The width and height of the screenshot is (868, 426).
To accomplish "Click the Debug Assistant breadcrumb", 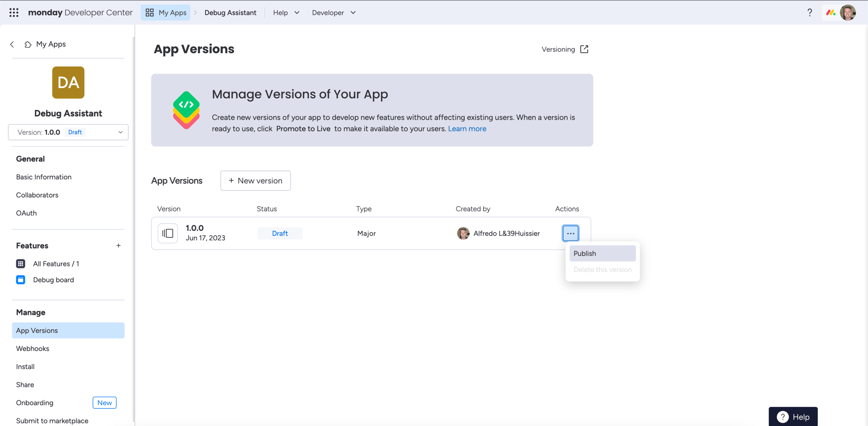I will coord(231,13).
